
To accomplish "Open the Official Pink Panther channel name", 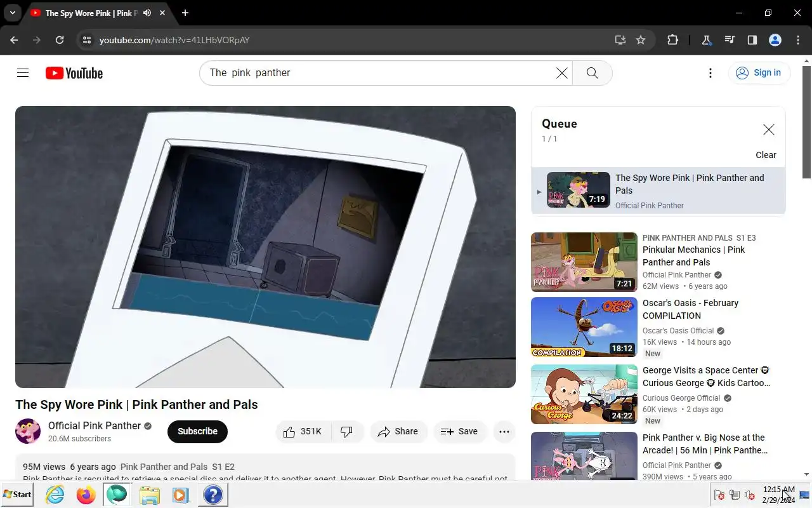I will click(95, 425).
